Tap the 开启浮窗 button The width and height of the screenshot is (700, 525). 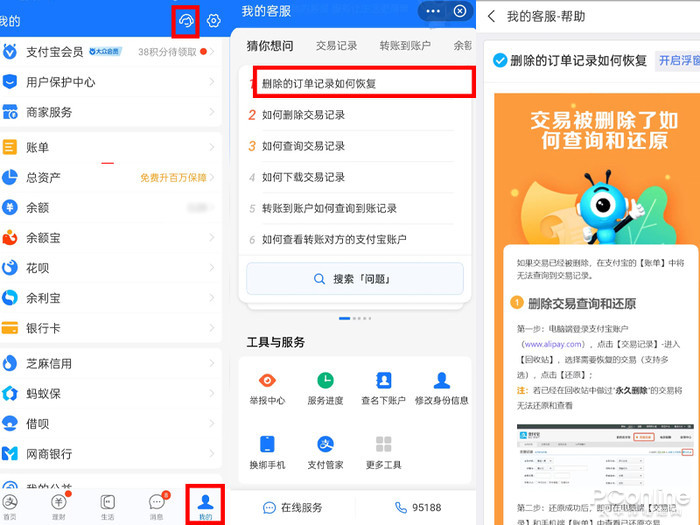(679, 60)
